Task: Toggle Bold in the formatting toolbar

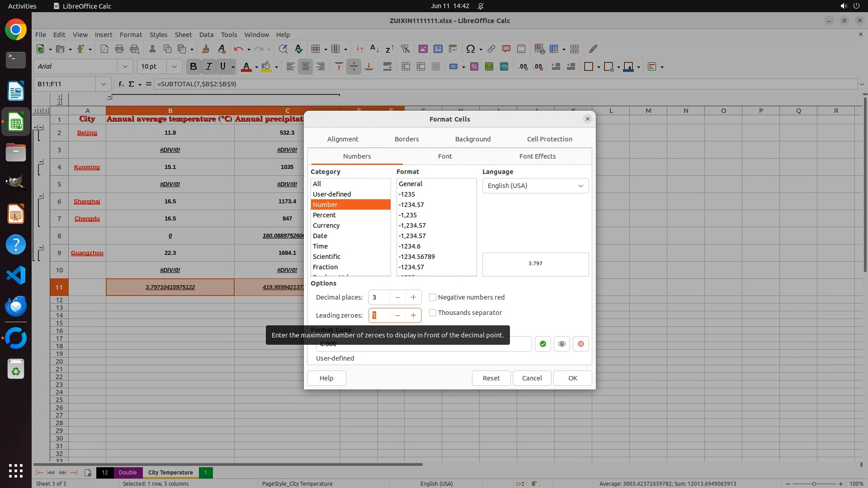Action: coord(193,66)
